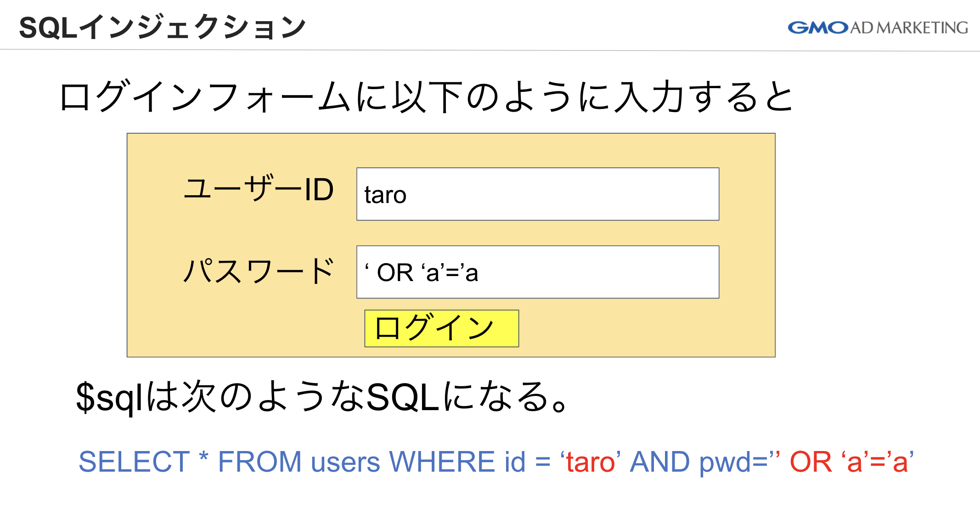Click the word taro inside the ID field
The image size is (980, 530).
click(x=385, y=195)
